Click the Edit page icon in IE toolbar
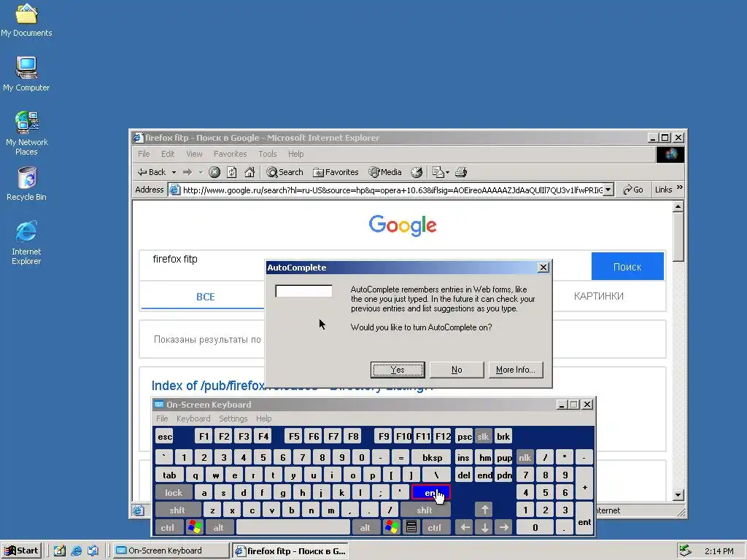Viewport: 747px width, 560px height. point(438,172)
